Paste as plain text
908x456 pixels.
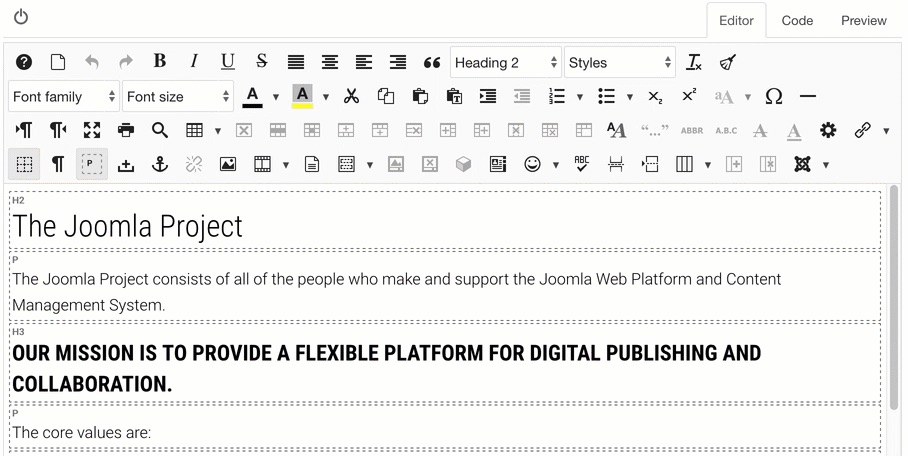(454, 96)
